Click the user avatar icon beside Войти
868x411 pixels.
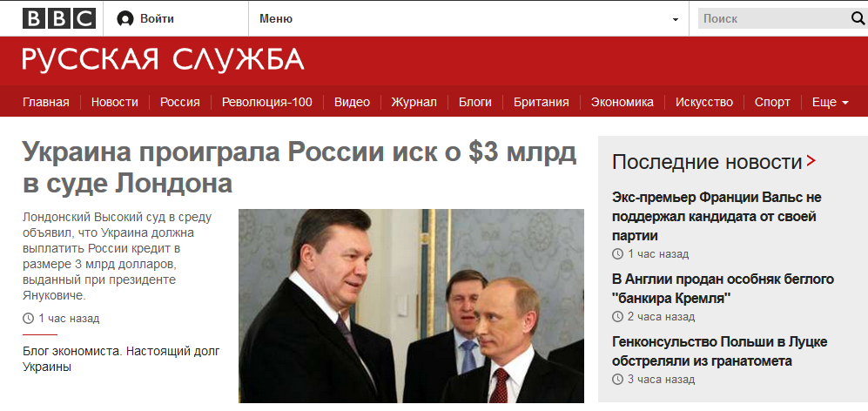tap(125, 19)
